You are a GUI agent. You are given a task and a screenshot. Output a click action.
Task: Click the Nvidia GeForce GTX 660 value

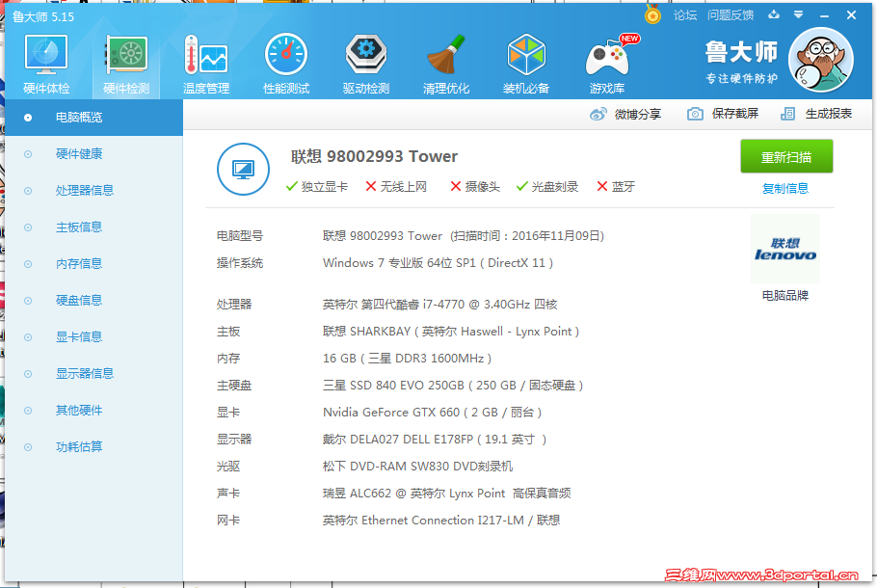[433, 413]
